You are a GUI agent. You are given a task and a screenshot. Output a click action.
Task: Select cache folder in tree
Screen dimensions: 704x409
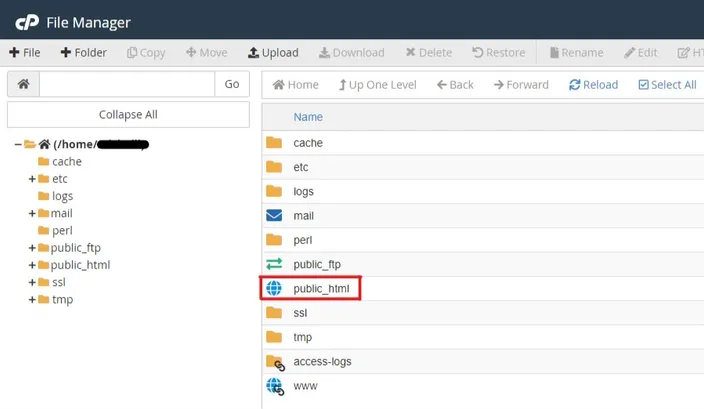tap(67, 161)
